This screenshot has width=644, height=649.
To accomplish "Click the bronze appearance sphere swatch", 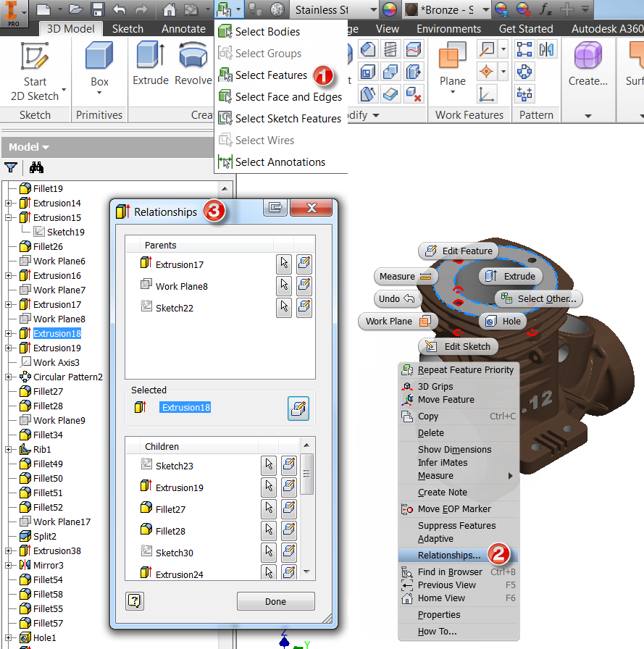I will tap(411, 9).
